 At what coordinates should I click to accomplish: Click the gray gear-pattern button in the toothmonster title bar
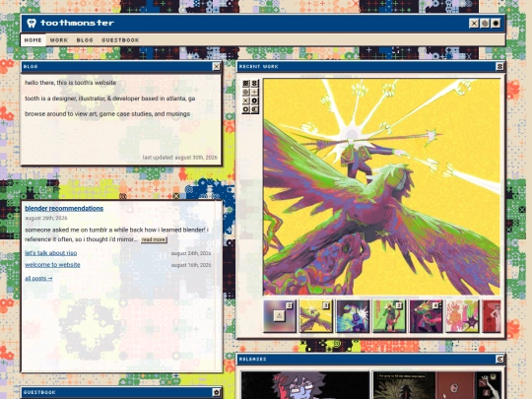485,23
